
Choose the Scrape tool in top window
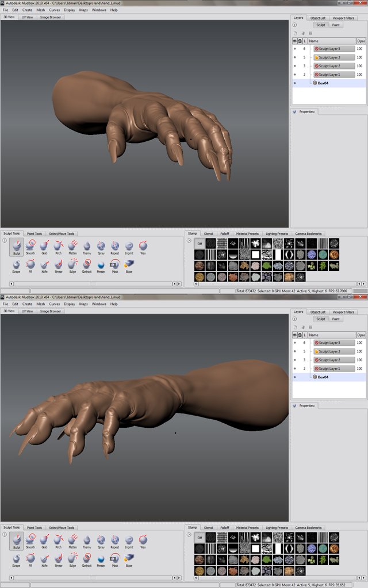coord(16,265)
